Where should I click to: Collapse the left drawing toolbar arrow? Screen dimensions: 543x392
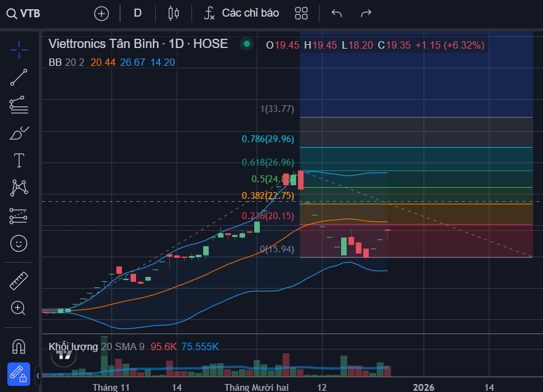click(38, 376)
